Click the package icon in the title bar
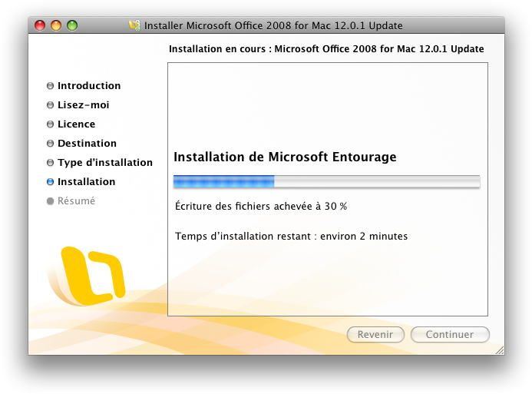The height and width of the screenshot is (394, 532). (136, 25)
